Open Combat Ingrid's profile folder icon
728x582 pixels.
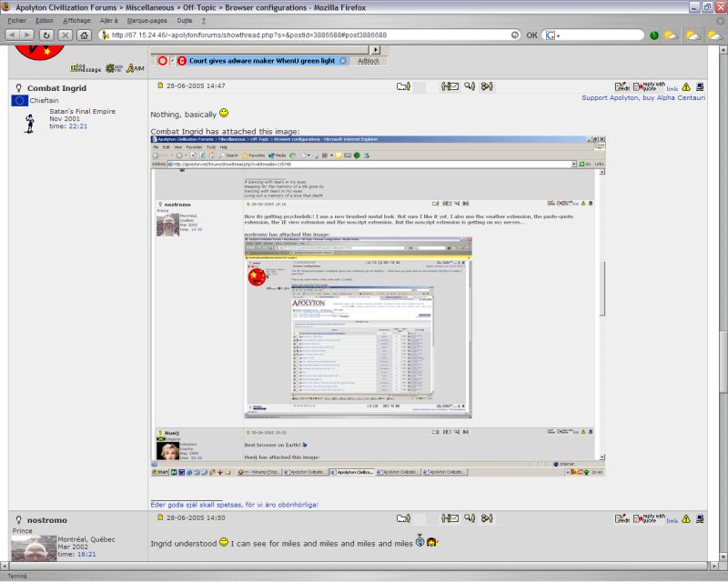(x=403, y=86)
